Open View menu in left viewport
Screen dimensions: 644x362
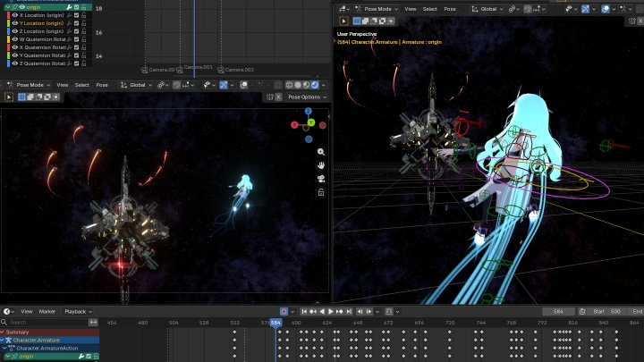pyautogui.click(x=63, y=85)
